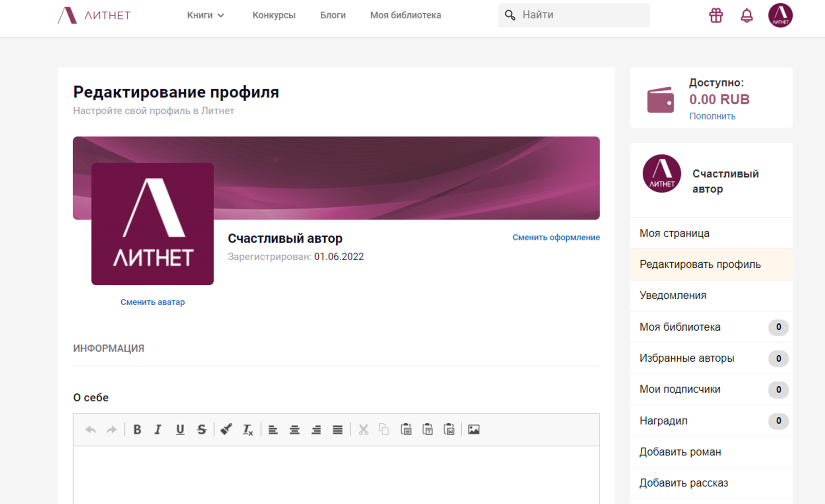
Task: Click the Copy icon in editor
Action: [384, 430]
